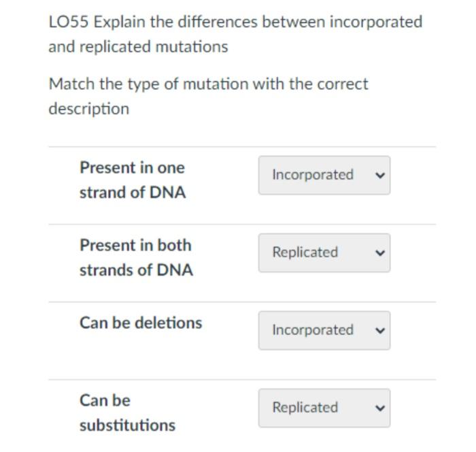
Task: Click the 'Can be substitutions' label text
Action: pos(127,413)
